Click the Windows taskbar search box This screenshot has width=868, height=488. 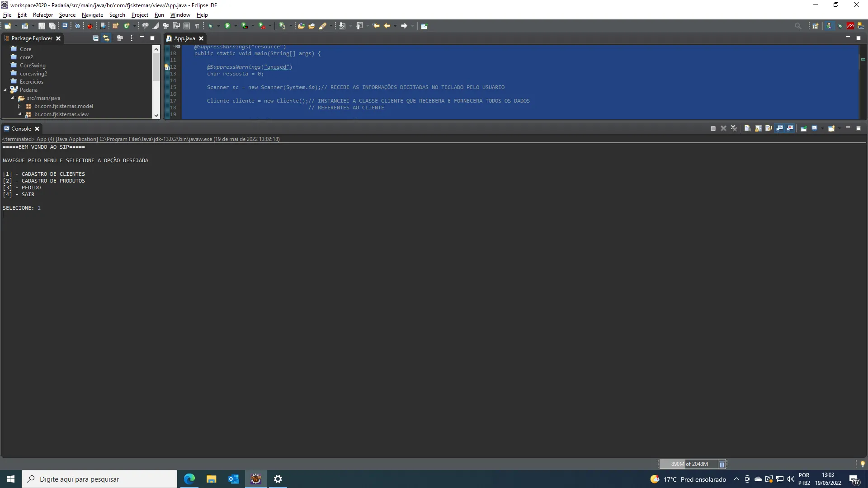point(99,479)
